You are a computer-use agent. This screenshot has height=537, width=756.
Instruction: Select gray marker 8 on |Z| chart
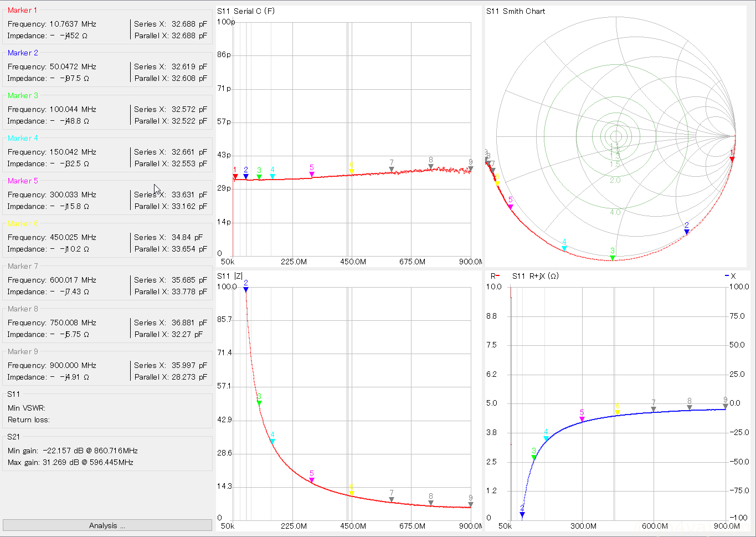coord(431,503)
